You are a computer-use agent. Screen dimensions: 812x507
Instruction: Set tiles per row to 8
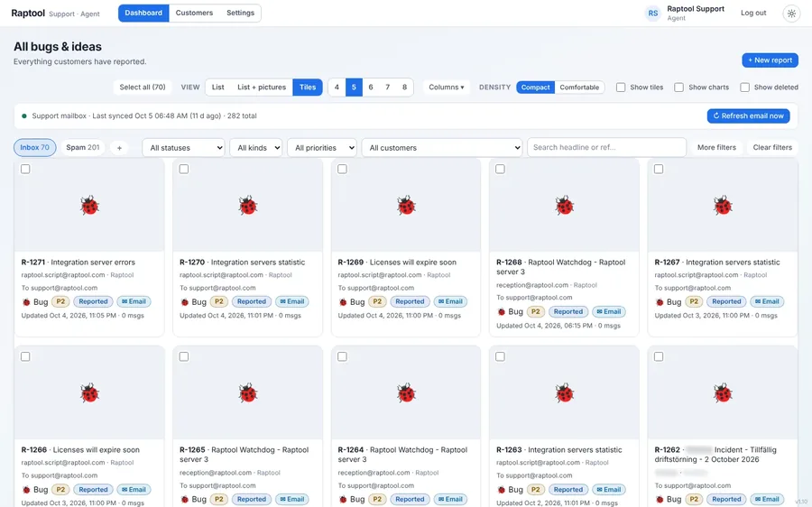pos(404,87)
